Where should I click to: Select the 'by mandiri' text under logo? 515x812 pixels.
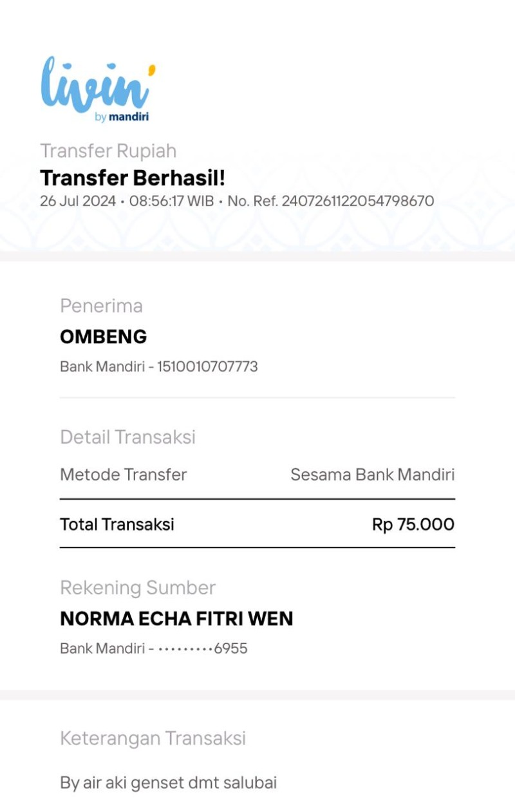tap(122, 117)
